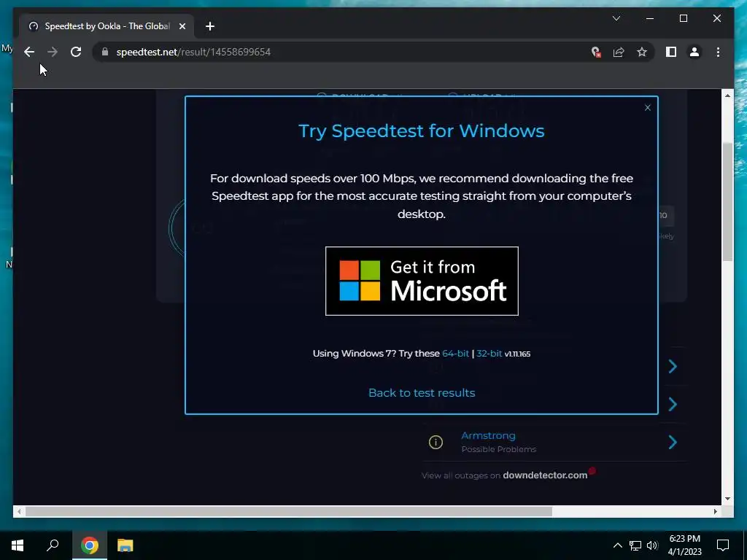This screenshot has height=560, width=747.
Task: Click the vertical scrollbar down arrow
Action: (727, 499)
